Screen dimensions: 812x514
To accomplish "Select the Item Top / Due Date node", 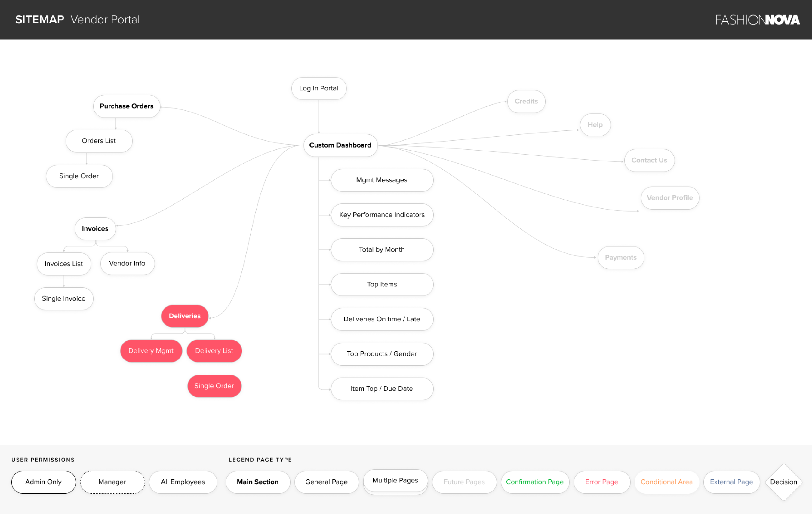I will point(382,389).
